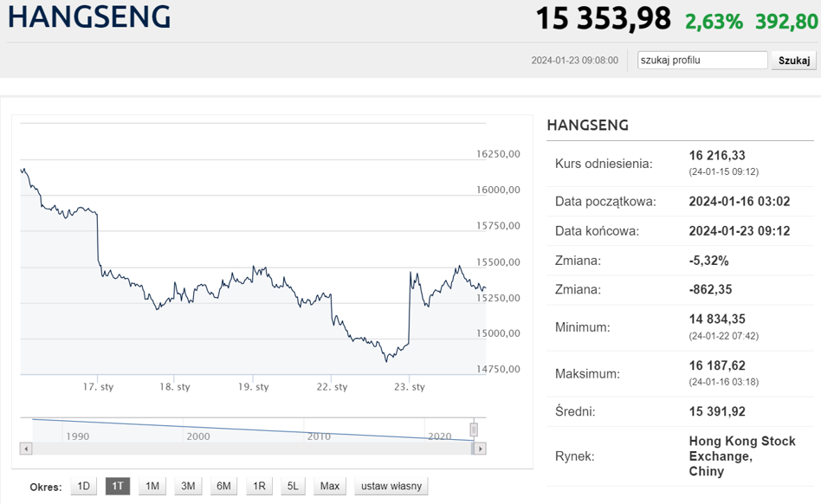Click the '18. sty' date axis label
The width and height of the screenshot is (821, 504).
[x=175, y=387]
